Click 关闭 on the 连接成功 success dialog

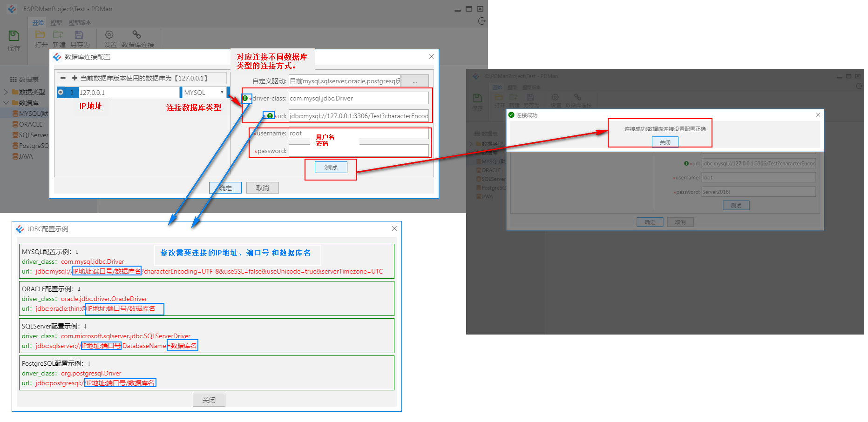(665, 142)
